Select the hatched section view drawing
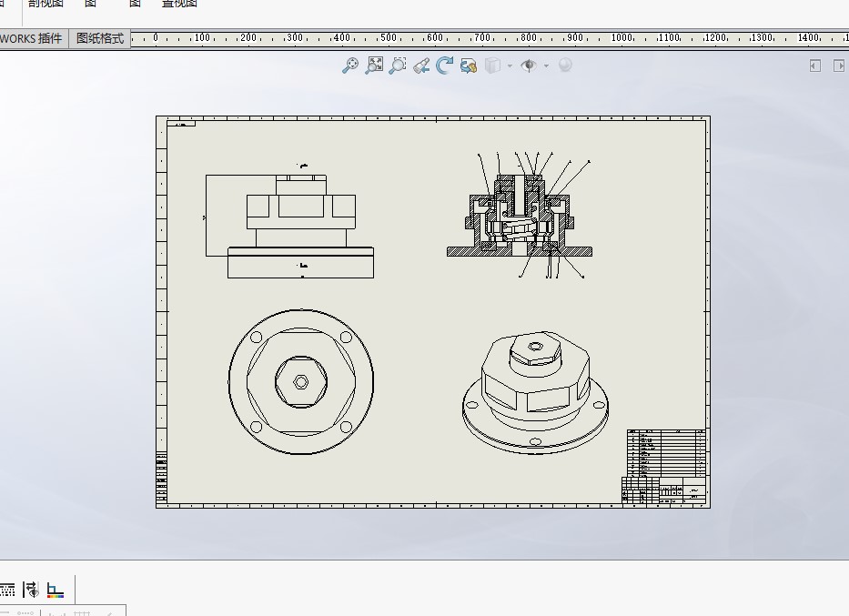The width and height of the screenshot is (849, 616). point(520,217)
